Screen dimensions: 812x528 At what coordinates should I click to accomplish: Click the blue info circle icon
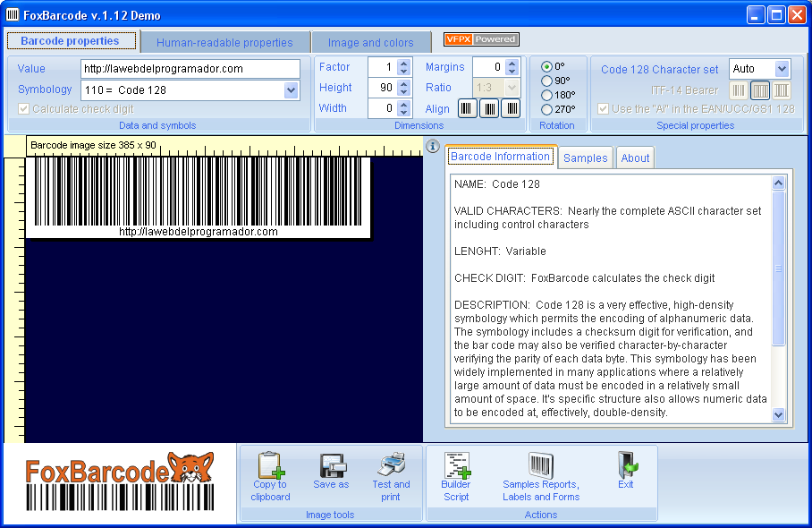[433, 146]
